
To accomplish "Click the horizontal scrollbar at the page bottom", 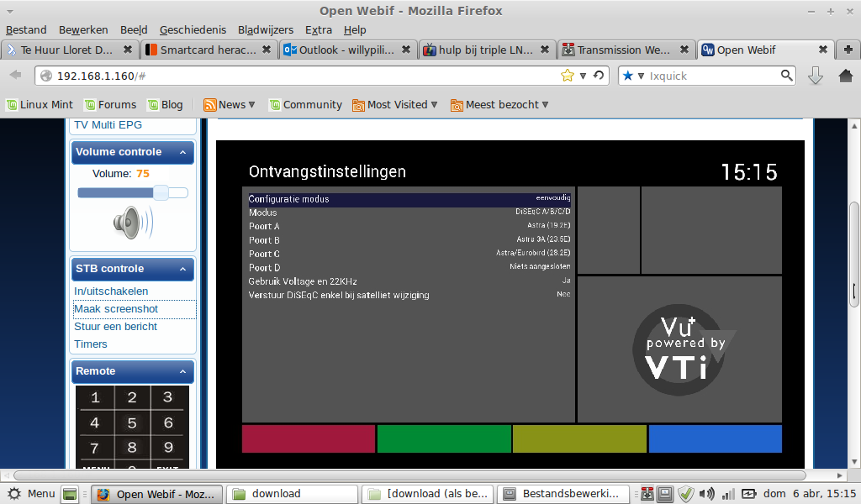I will (x=409, y=475).
